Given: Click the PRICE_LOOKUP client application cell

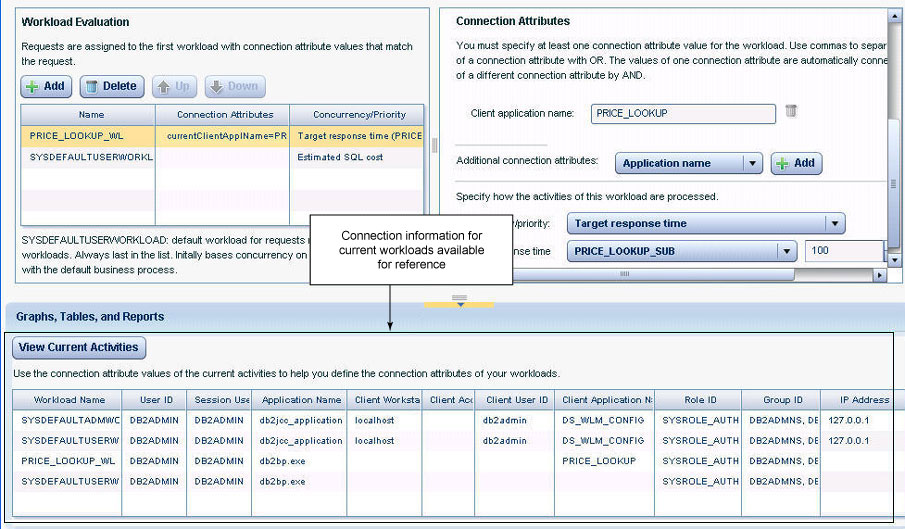Looking at the screenshot, I should pos(605,461).
